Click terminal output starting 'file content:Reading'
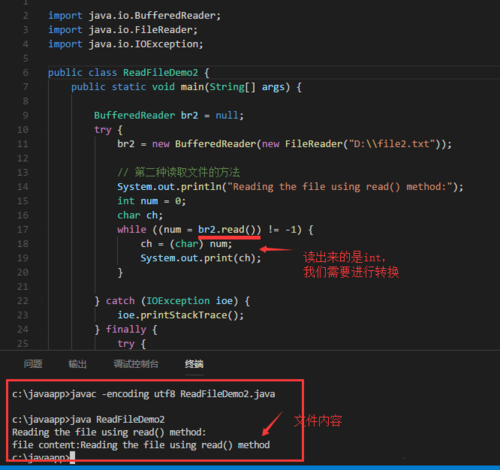The height and width of the screenshot is (470, 500). point(141,445)
